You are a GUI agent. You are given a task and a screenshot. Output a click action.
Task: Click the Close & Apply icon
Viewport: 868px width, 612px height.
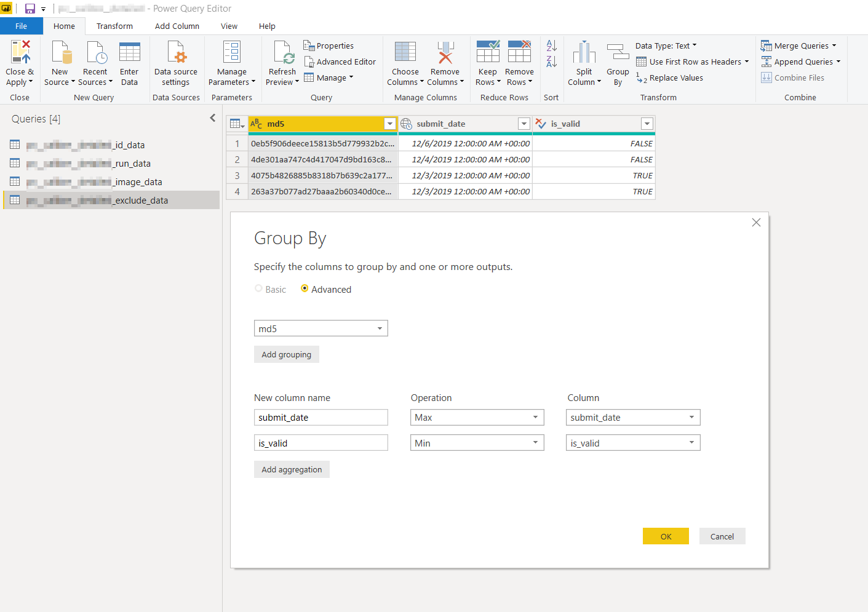click(x=20, y=52)
